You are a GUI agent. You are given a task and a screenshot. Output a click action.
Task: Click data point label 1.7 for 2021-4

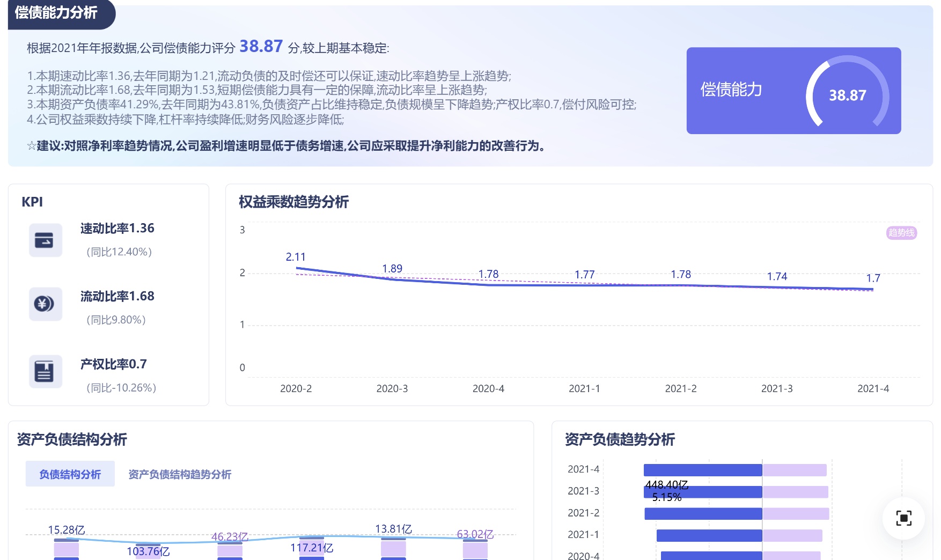pos(873,278)
